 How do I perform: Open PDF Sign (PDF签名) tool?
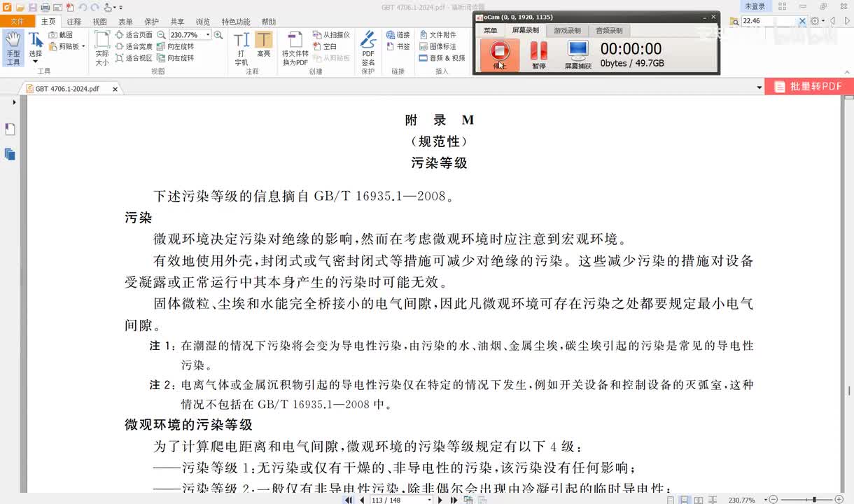click(368, 48)
